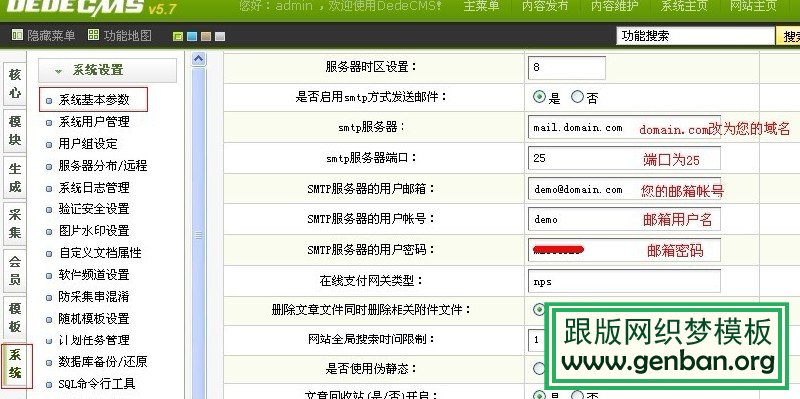
Task: Click the hide menu icon
Action: (x=17, y=35)
